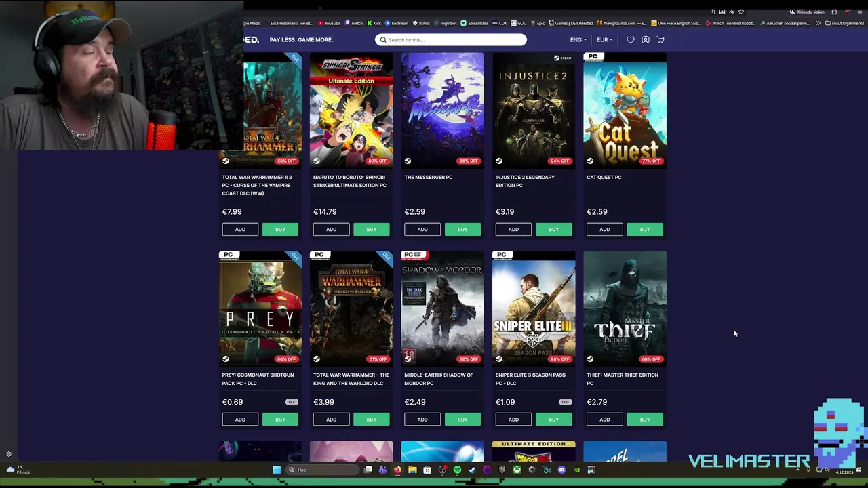The width and height of the screenshot is (868, 488).
Task: Open the user account icon
Action: click(x=646, y=40)
